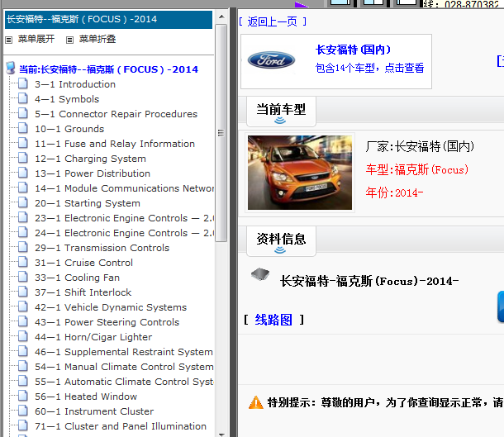Click the 菜单展开 expand-all icon
Image resolution: width=504 pixels, height=437 pixels.
[9, 40]
